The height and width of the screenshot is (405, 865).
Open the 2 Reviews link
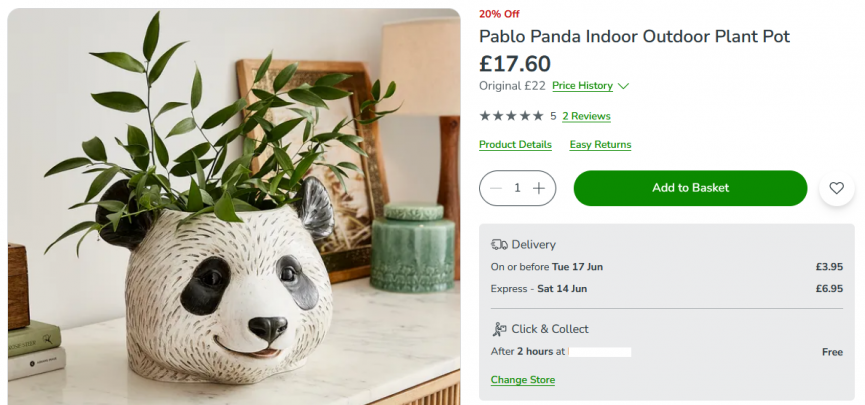pyautogui.click(x=586, y=116)
